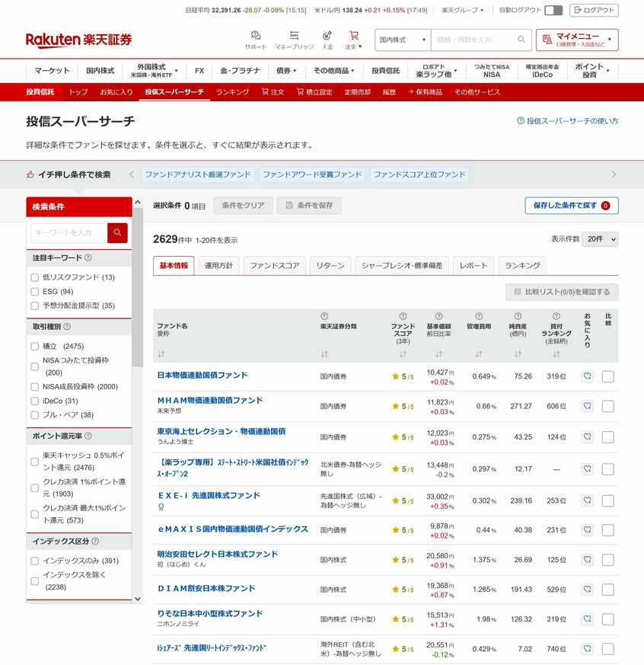Screen dimensions: 644x665
Task: Switch to the 運用方針 tab
Action: pyautogui.click(x=218, y=266)
